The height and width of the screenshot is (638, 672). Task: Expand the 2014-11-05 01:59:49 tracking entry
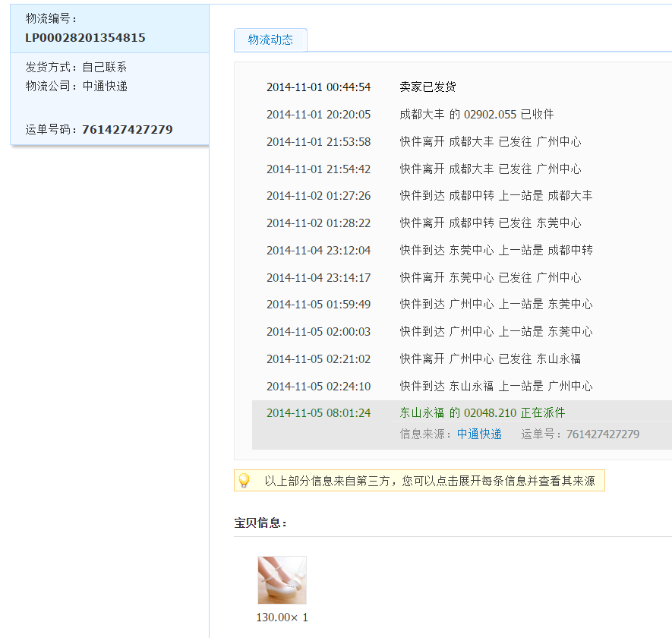tap(496, 305)
